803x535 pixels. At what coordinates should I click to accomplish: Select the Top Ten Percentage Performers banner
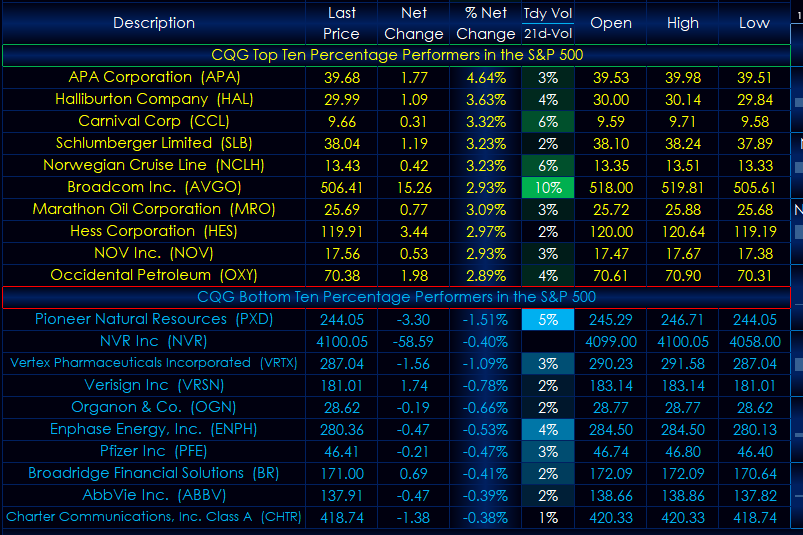coord(397,55)
